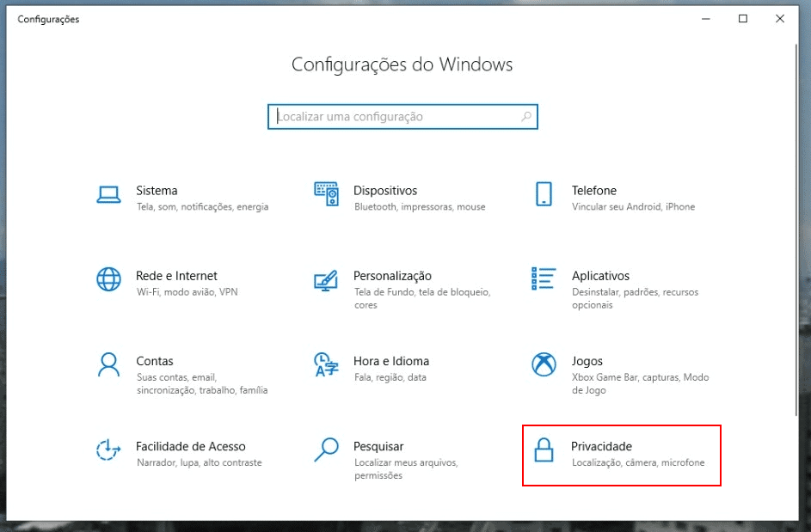This screenshot has width=811, height=532.
Task: Open the Contas person icon
Action: tap(108, 364)
